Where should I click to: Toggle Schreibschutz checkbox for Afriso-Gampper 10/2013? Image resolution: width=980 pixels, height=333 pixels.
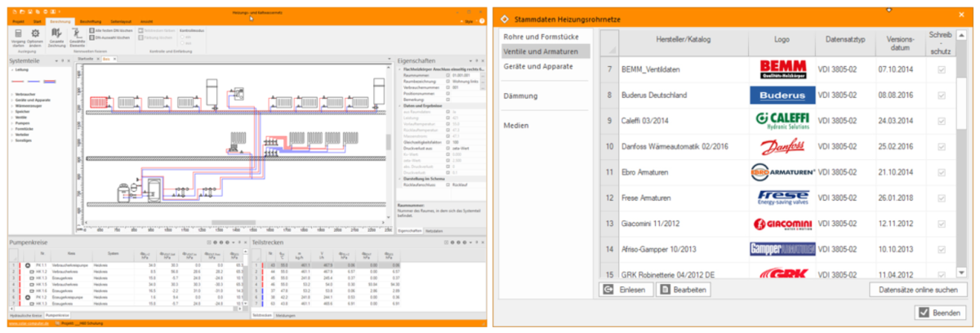942,250
